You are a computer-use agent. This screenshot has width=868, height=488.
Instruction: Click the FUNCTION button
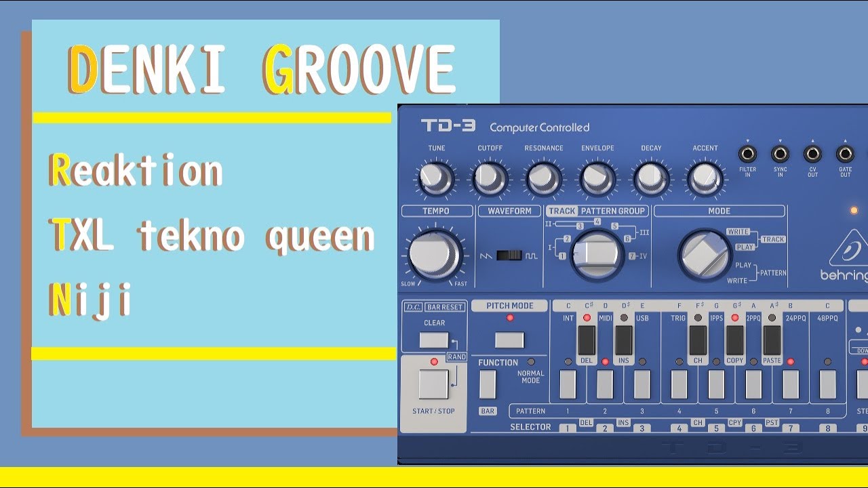pyautogui.click(x=488, y=384)
